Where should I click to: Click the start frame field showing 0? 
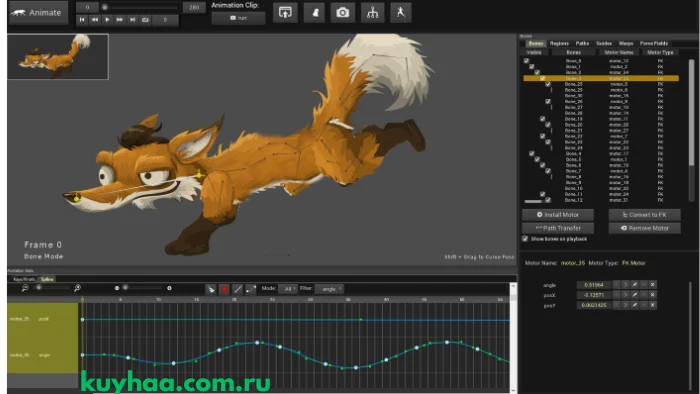[x=87, y=7]
